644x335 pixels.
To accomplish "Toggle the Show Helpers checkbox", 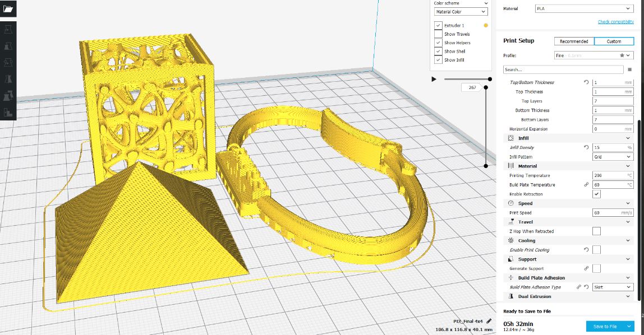I will coord(438,43).
